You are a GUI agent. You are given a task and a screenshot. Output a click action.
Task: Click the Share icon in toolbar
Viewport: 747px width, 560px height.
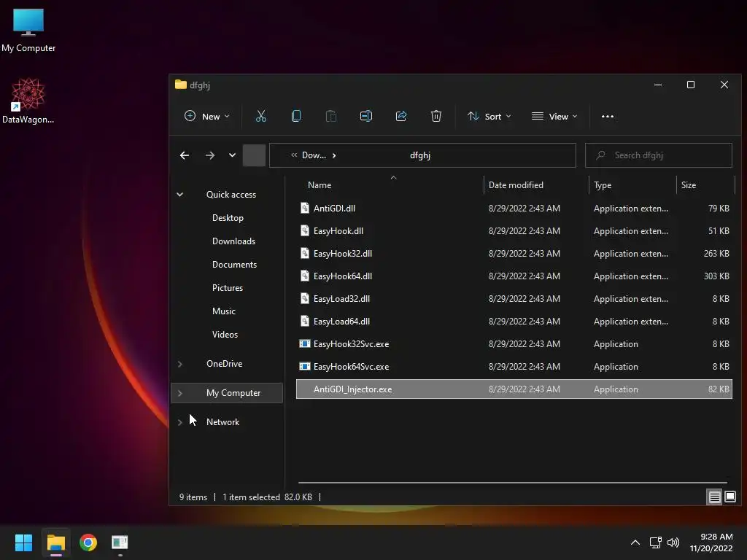[401, 116]
